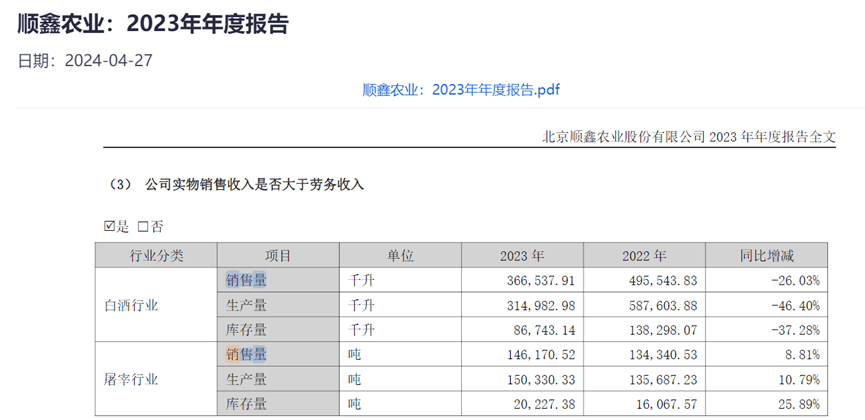Viewport: 865px width, 420px height.
Task: Click the value 314,982.98
Action: pos(541,306)
